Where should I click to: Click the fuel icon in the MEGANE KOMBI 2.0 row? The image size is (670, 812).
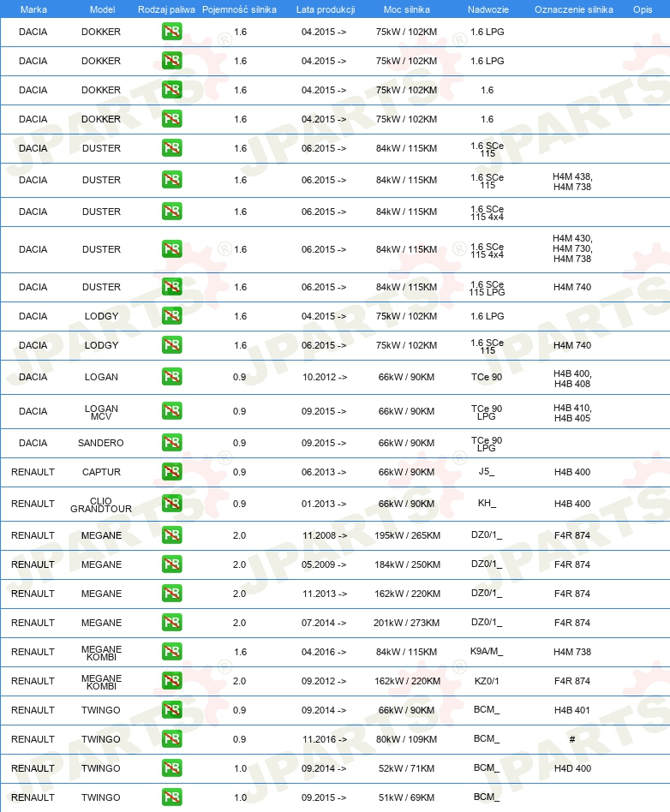click(171, 680)
